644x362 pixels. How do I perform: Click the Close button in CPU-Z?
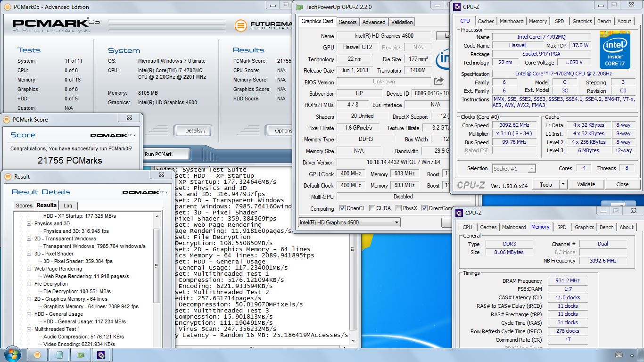tap(622, 184)
